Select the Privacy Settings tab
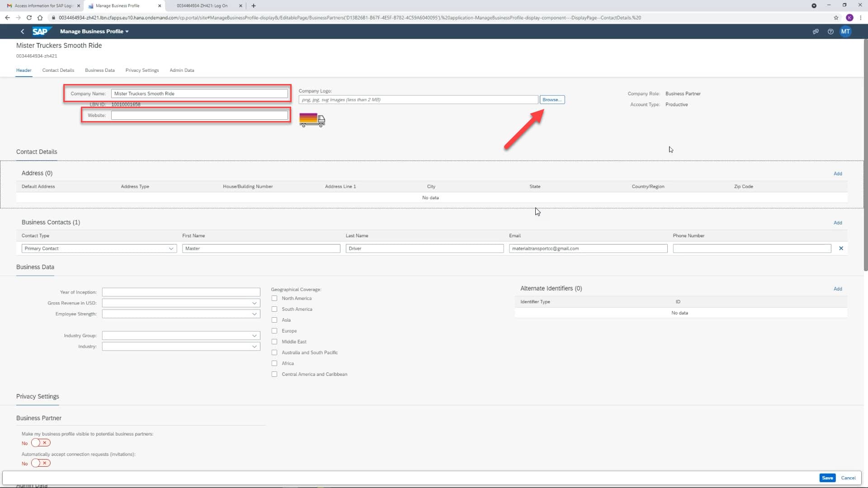The width and height of the screenshot is (868, 488). pyautogui.click(x=142, y=70)
